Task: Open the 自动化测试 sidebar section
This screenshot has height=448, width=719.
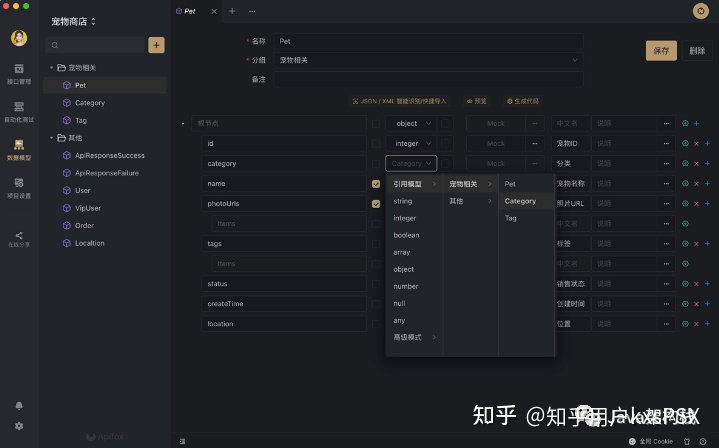Action: point(19,112)
